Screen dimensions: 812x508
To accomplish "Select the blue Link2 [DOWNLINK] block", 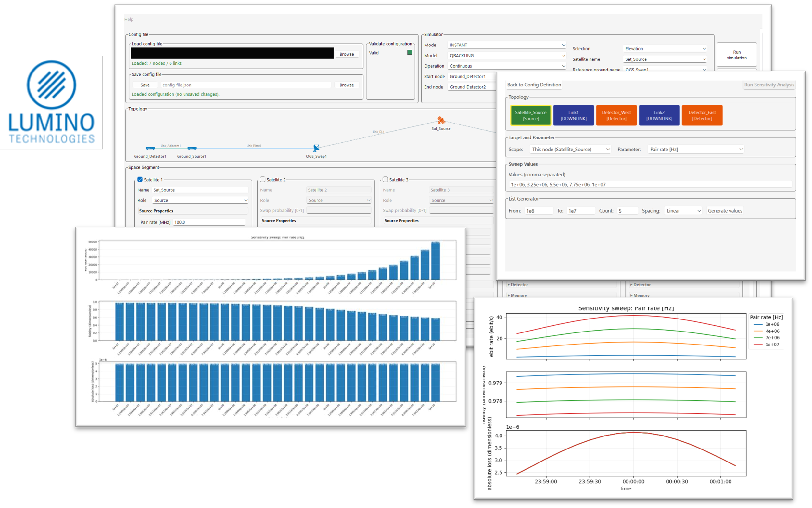I will (659, 115).
